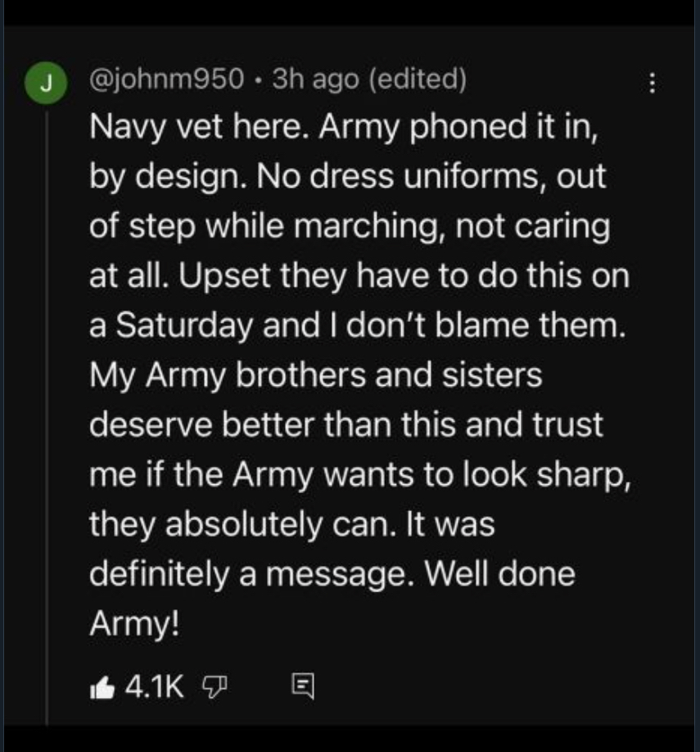The height and width of the screenshot is (752, 700).
Task: Click the line starting 'a Saturday and'
Action: [x=350, y=325]
